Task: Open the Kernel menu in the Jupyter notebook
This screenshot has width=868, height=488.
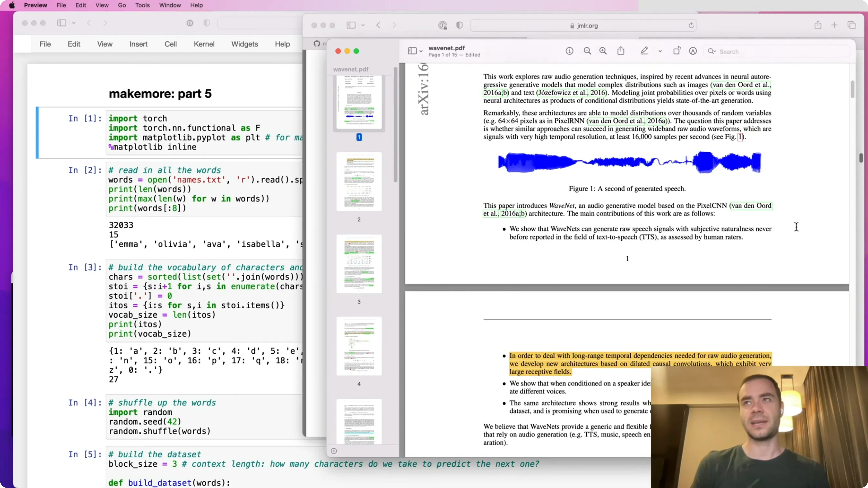Action: coord(204,44)
